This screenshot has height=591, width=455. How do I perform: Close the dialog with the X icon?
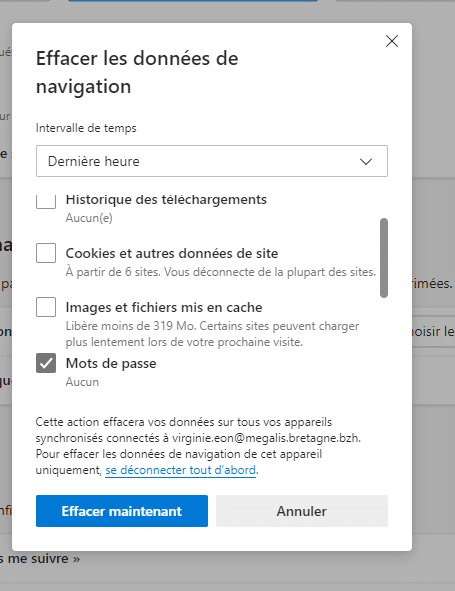coord(392,41)
